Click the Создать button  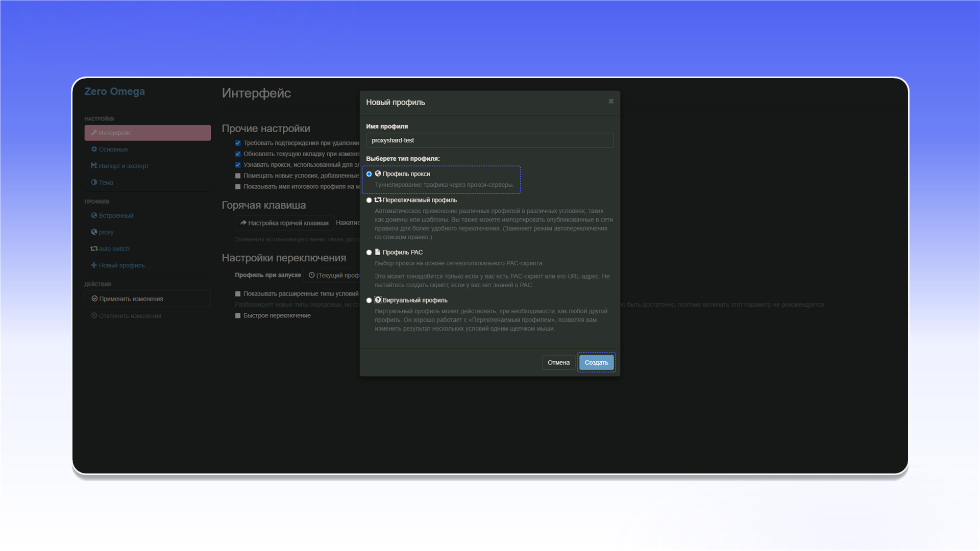(x=596, y=362)
